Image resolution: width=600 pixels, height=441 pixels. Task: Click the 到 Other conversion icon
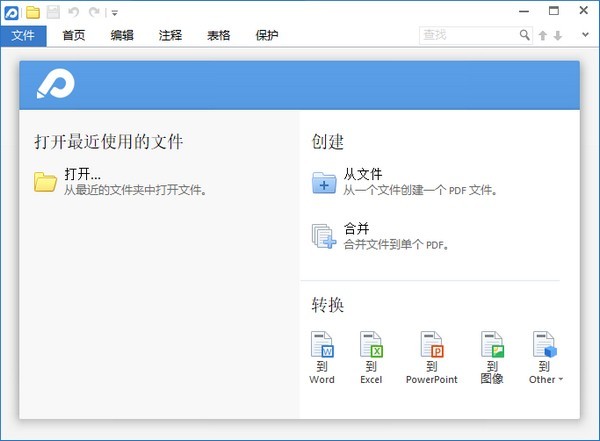[x=545, y=344]
